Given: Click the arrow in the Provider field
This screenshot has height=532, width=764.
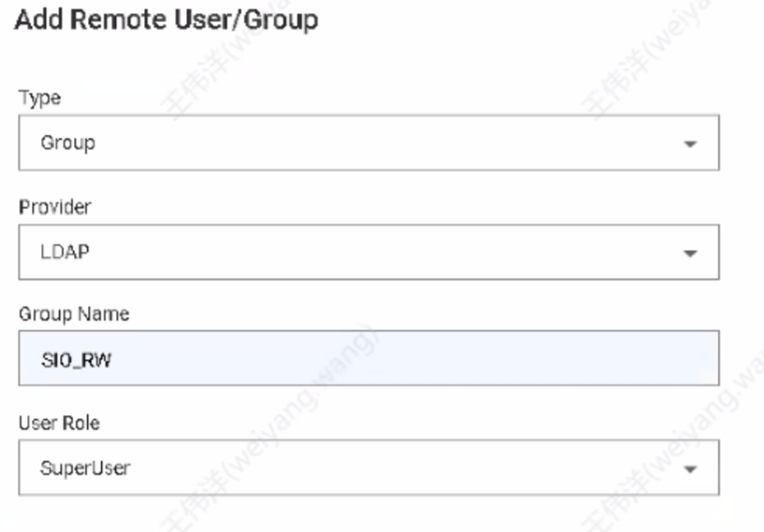Looking at the screenshot, I should [690, 253].
